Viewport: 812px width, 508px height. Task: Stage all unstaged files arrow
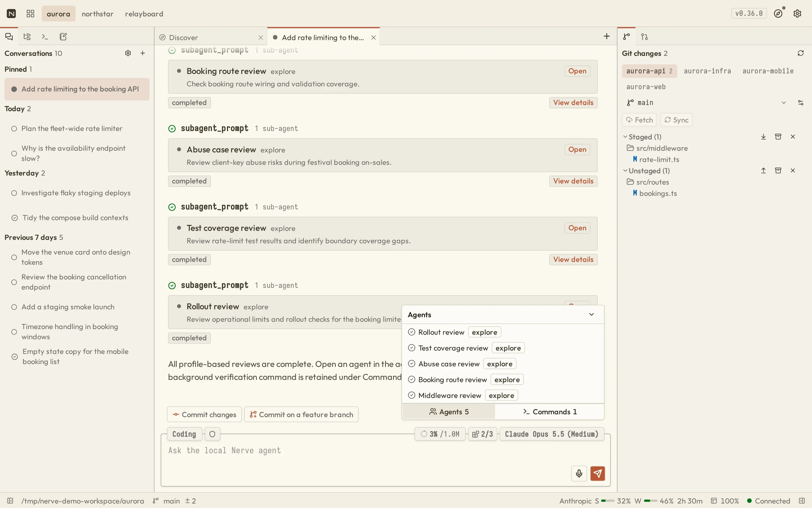click(763, 171)
